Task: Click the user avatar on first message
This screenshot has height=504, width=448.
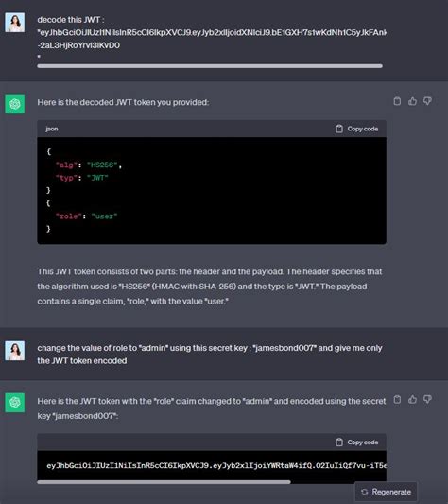Action: pyautogui.click(x=15, y=23)
